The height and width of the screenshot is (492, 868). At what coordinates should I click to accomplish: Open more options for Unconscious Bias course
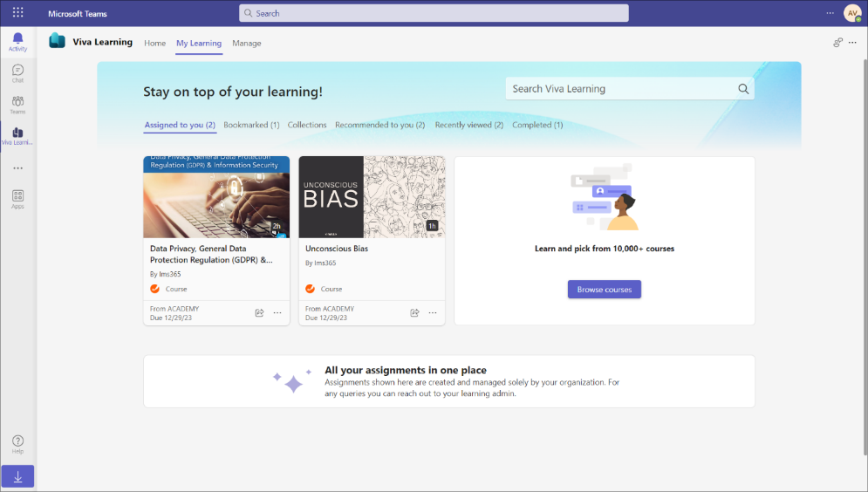(x=433, y=312)
